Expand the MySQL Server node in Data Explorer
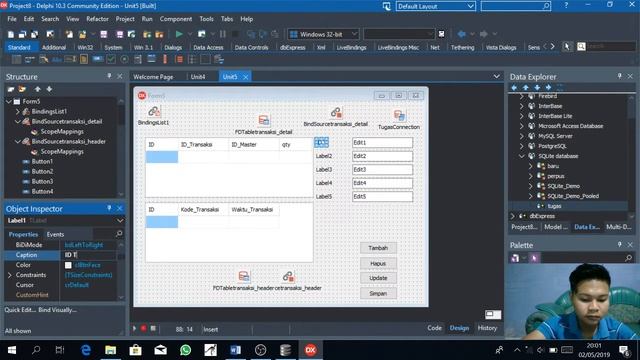The width and height of the screenshot is (640, 360). (521, 136)
